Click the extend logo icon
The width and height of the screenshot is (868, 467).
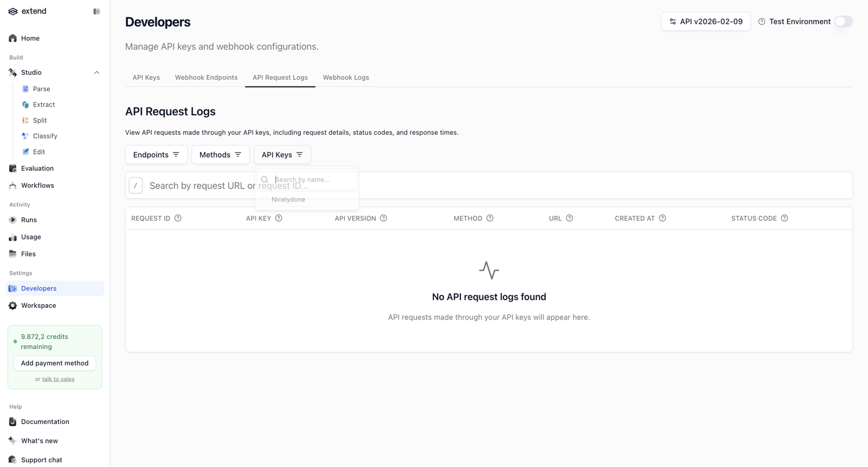click(13, 11)
